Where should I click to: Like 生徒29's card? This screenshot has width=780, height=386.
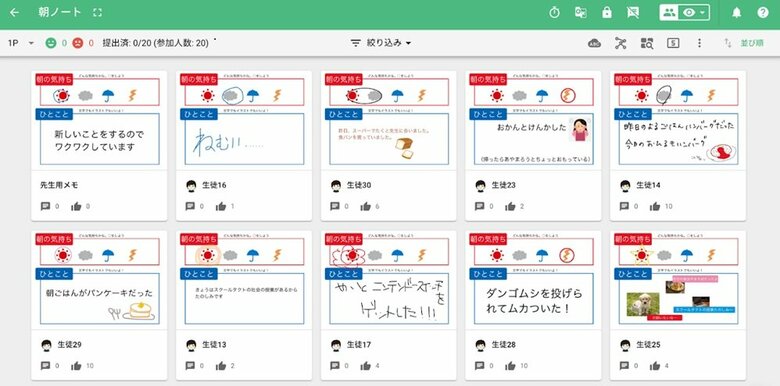76,366
